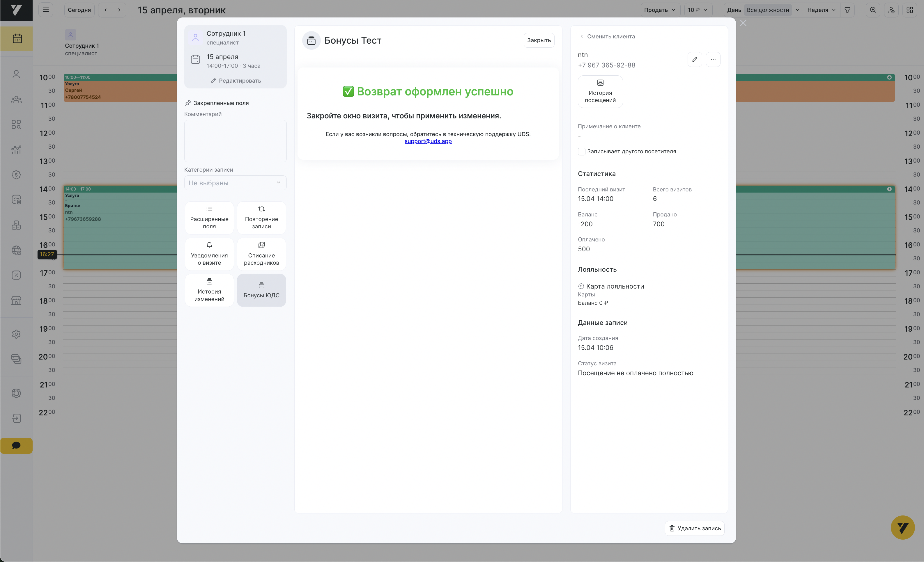Screen dimensions: 924x562
Task: Open the calendar section in left sidebar
Action: pos(17,38)
